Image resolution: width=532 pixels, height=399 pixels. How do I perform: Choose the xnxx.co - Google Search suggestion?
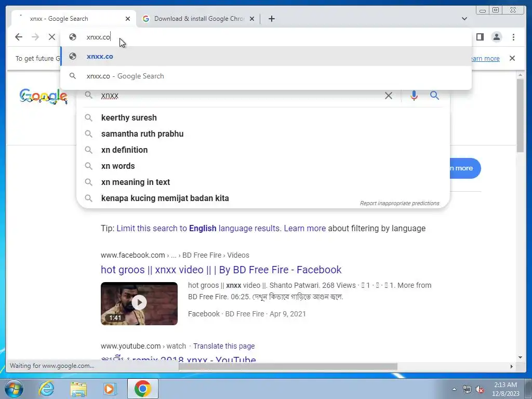coord(266,76)
